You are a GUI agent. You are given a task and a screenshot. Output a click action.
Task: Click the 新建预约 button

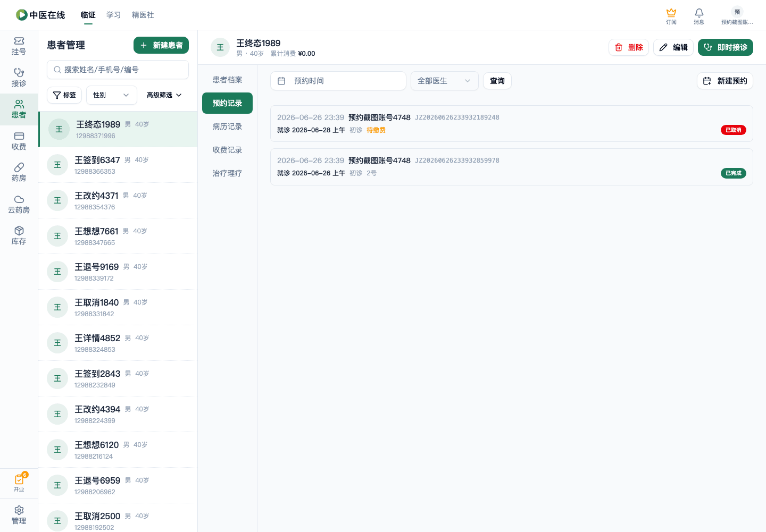(725, 81)
